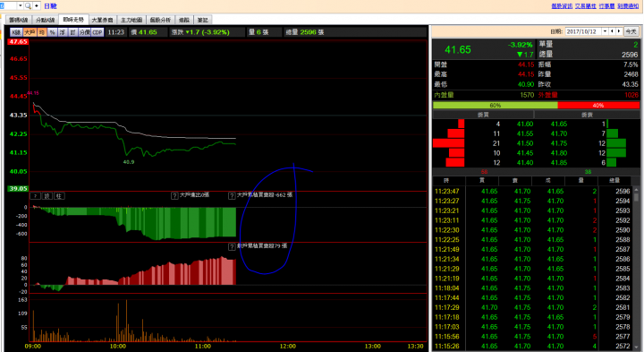644x352 pixels.
Task: Click ask price 41.65 in order book
Action: [x=558, y=124]
